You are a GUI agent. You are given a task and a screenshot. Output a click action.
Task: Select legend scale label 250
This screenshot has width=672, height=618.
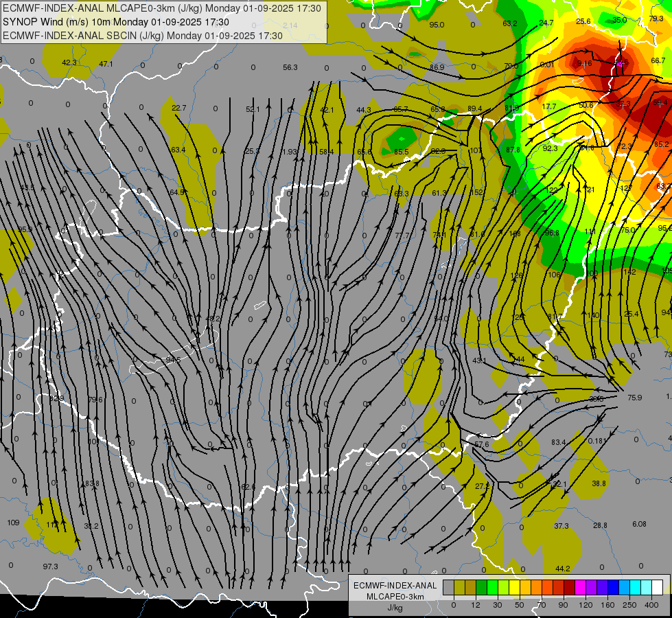pos(629,605)
